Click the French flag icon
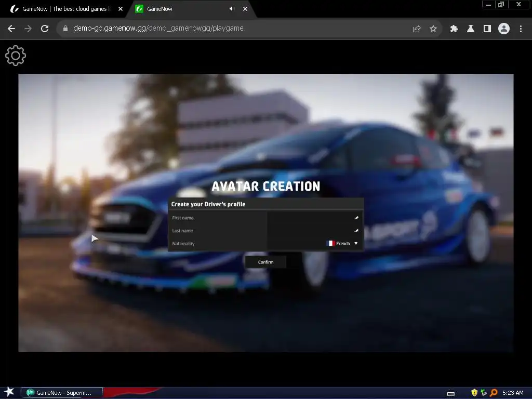The image size is (532, 399). tap(330, 243)
